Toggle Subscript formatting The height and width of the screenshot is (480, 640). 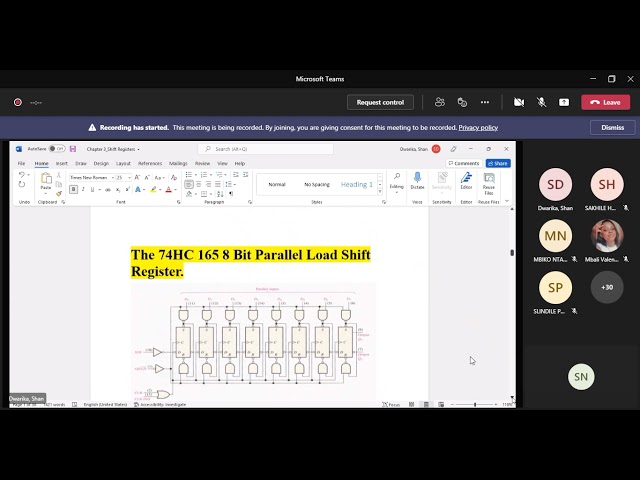118,189
